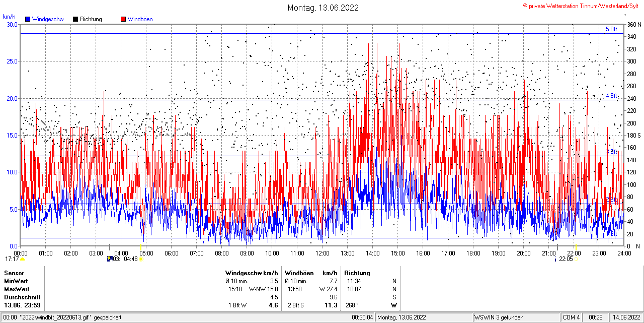This screenshot has width=644, height=323.
Task: Click the average wind speed value 4.5
Action: [x=274, y=297]
